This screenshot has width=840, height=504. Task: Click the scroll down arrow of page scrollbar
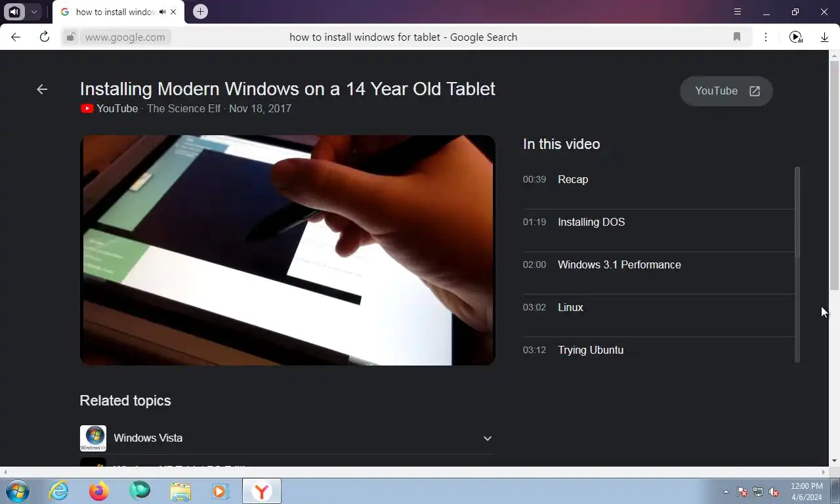(x=834, y=461)
